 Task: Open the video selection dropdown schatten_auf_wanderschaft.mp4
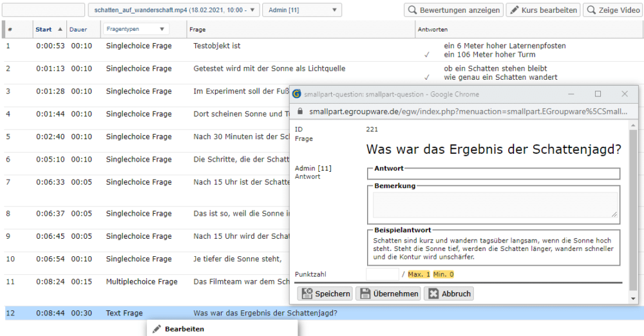coord(174,10)
